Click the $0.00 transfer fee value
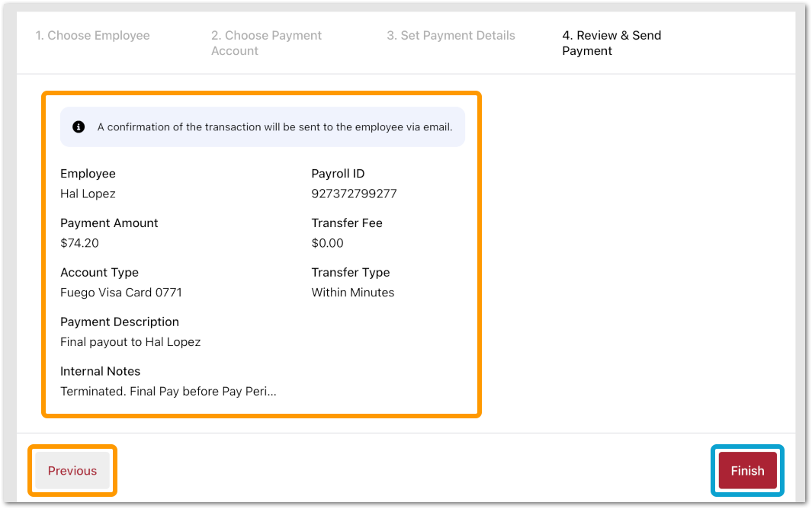The image size is (812, 509). (x=327, y=243)
